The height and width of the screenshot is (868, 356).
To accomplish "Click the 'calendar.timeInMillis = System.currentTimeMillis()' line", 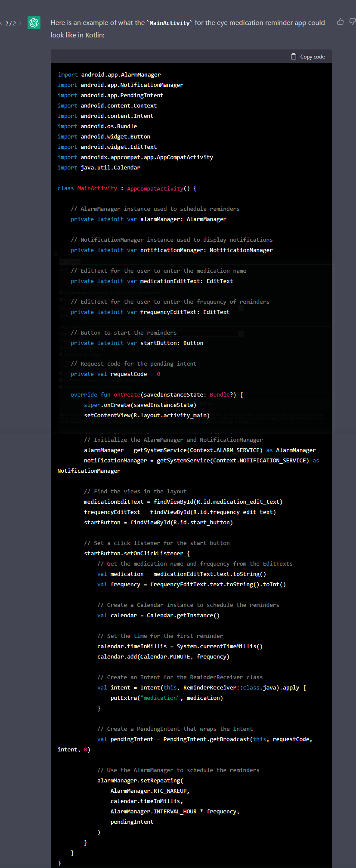I will click(180, 646).
